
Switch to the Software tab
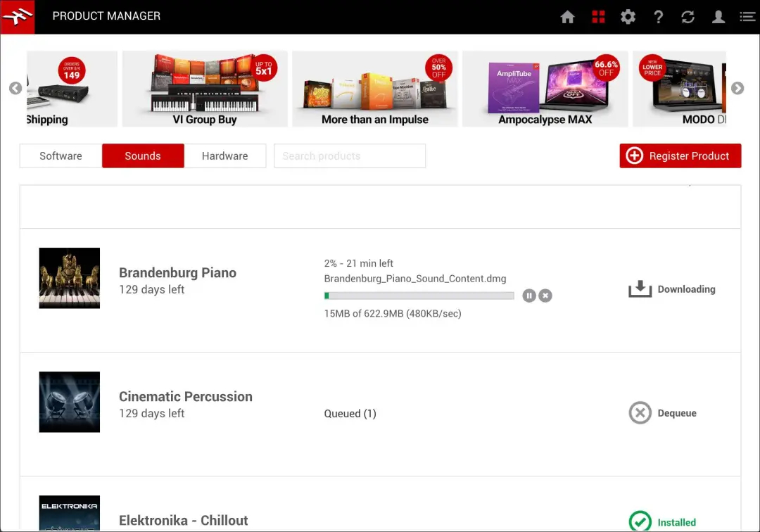(x=61, y=156)
